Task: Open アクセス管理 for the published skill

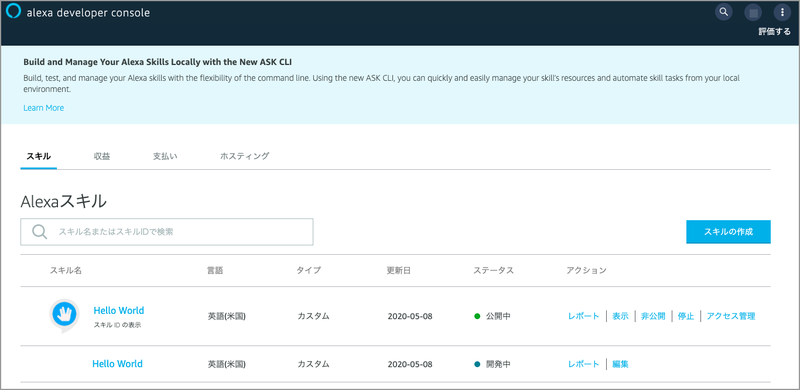Action: tap(731, 316)
